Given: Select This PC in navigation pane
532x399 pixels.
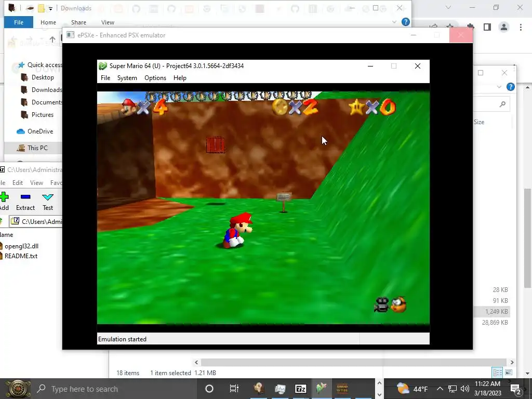Looking at the screenshot, I should pyautogui.click(x=33, y=148).
